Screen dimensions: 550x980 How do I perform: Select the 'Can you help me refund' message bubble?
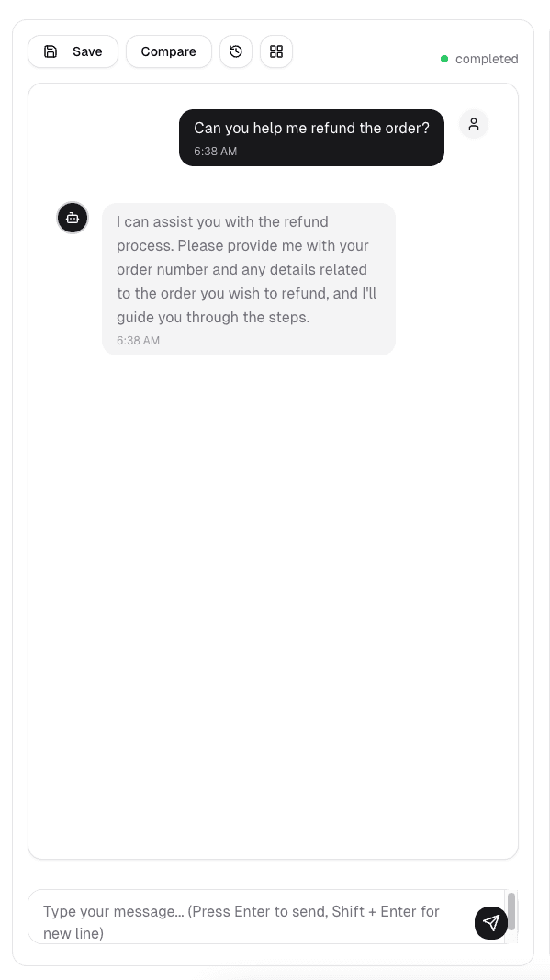(311, 138)
